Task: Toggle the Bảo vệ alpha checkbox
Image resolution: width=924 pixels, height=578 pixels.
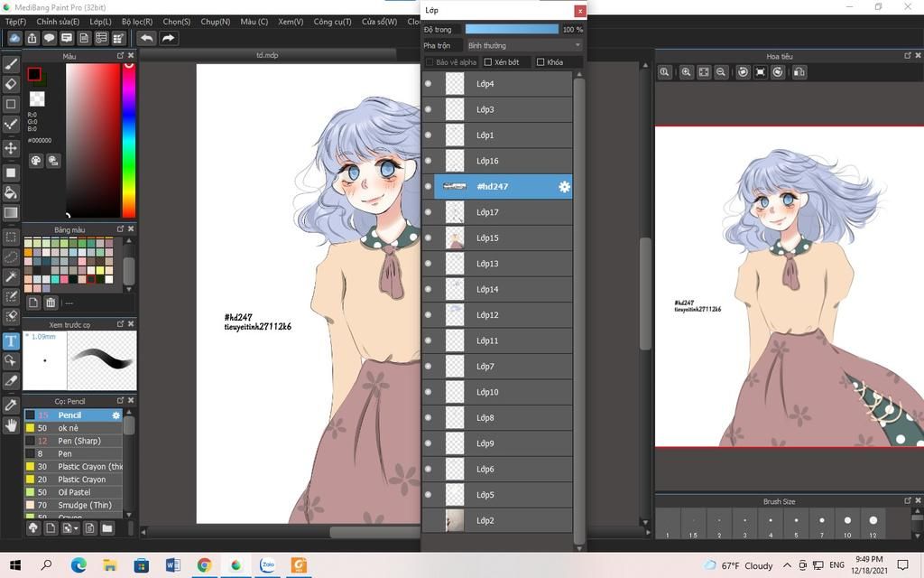Action: [x=429, y=62]
